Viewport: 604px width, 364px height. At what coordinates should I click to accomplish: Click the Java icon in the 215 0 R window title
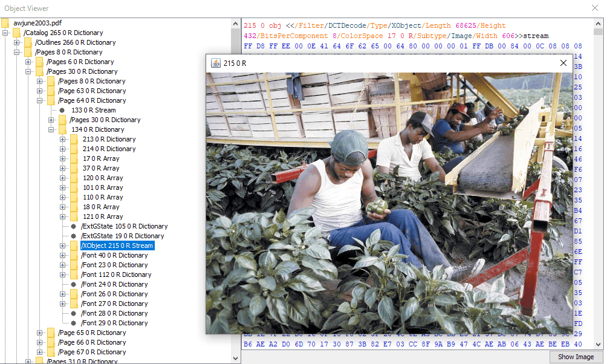point(215,63)
